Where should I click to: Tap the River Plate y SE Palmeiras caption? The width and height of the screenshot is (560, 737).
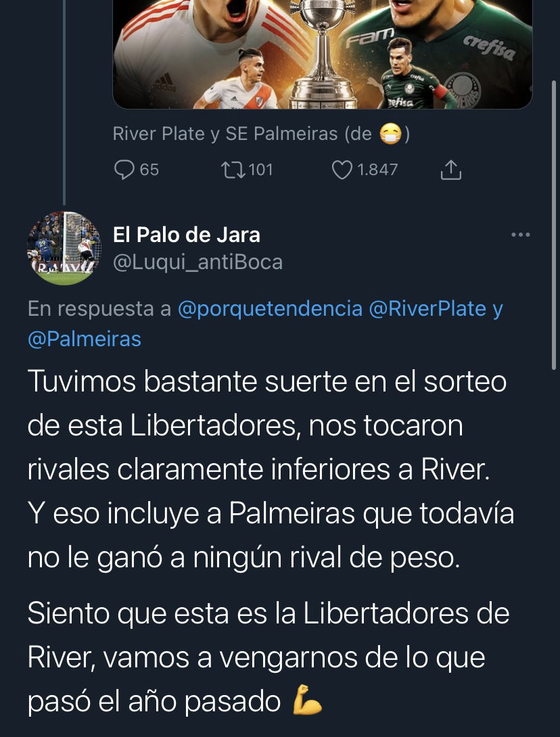pyautogui.click(x=261, y=135)
